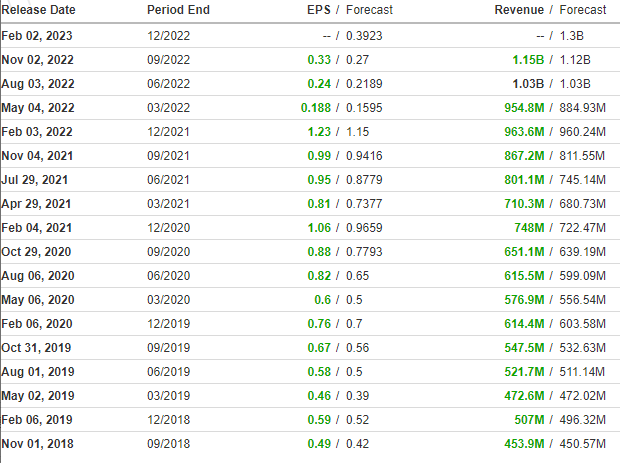Click the green EPS value 0.33
The image size is (620, 463).
pos(319,60)
